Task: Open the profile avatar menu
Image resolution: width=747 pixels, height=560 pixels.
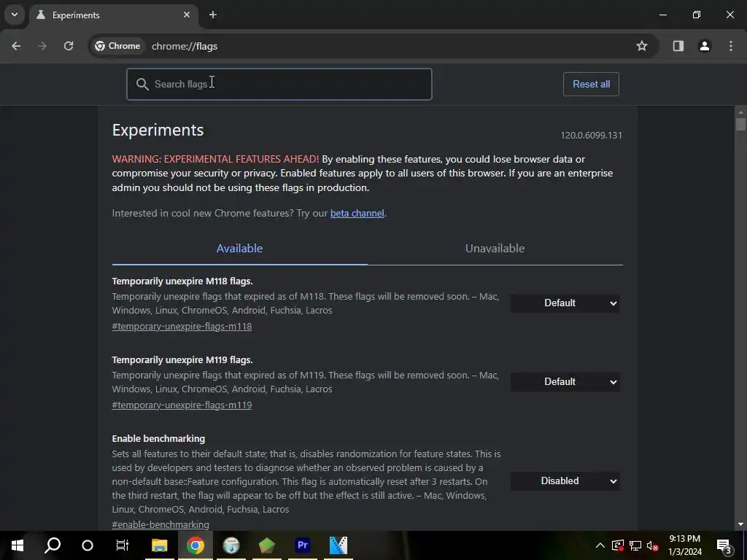Action: [x=705, y=46]
